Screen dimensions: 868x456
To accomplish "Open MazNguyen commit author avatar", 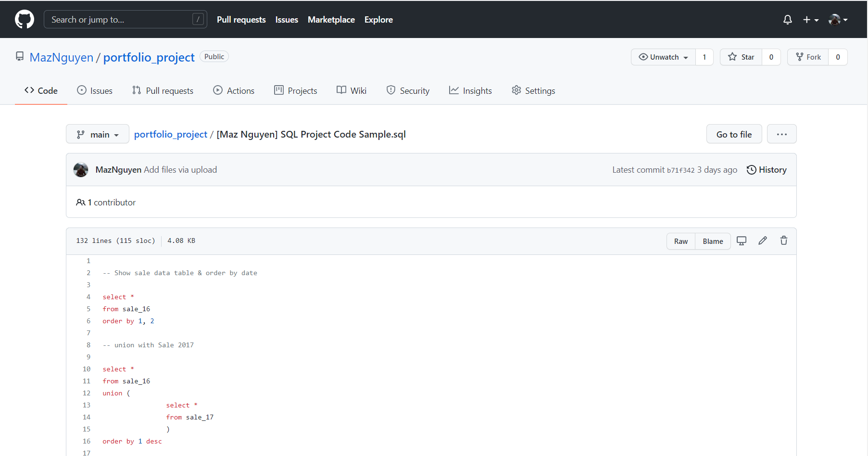I will click(x=81, y=170).
